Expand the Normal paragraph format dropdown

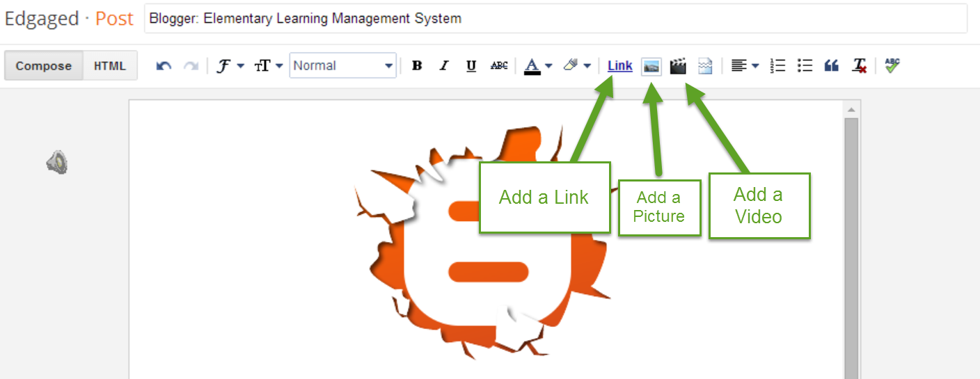pyautogui.click(x=343, y=65)
